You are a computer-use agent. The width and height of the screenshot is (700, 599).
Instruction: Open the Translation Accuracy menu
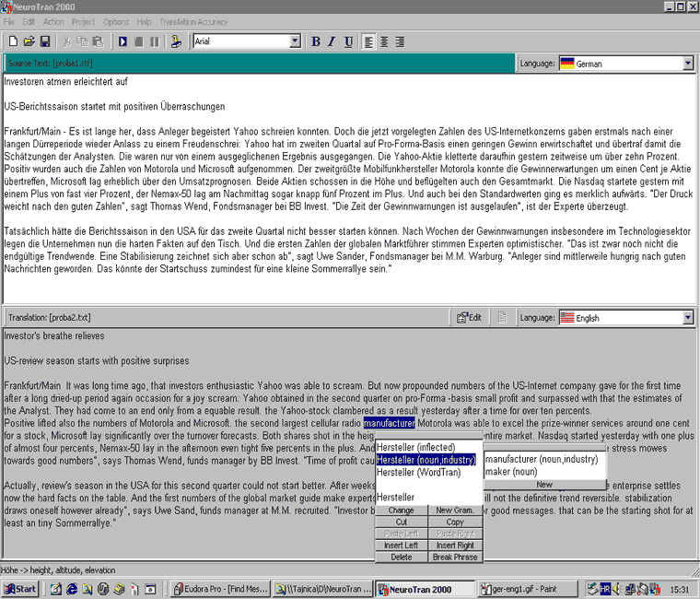point(193,22)
